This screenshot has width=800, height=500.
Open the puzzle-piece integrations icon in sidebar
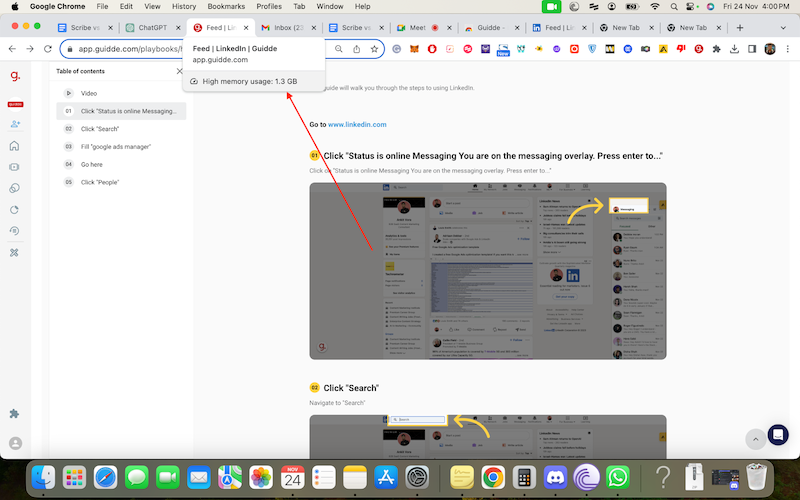14,414
